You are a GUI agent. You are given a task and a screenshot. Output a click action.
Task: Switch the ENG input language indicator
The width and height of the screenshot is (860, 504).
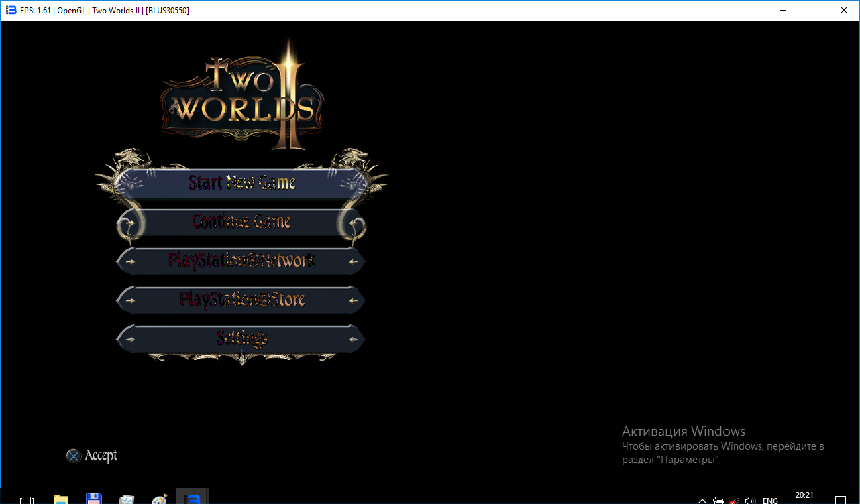pyautogui.click(x=771, y=501)
